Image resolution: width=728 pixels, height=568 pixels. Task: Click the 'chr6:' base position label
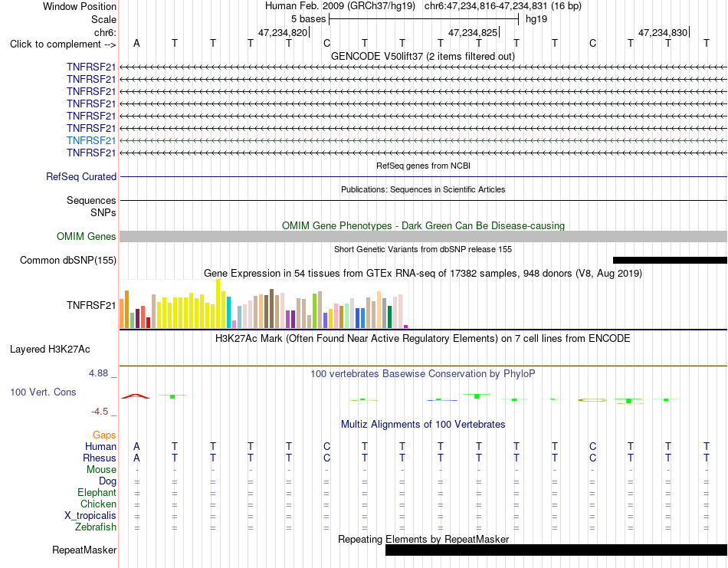point(106,32)
